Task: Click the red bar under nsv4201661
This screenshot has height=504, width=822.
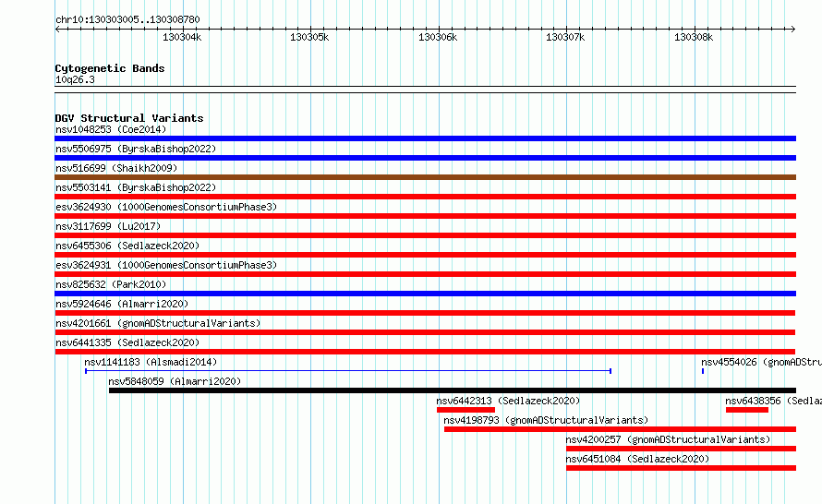Action: 425,332
